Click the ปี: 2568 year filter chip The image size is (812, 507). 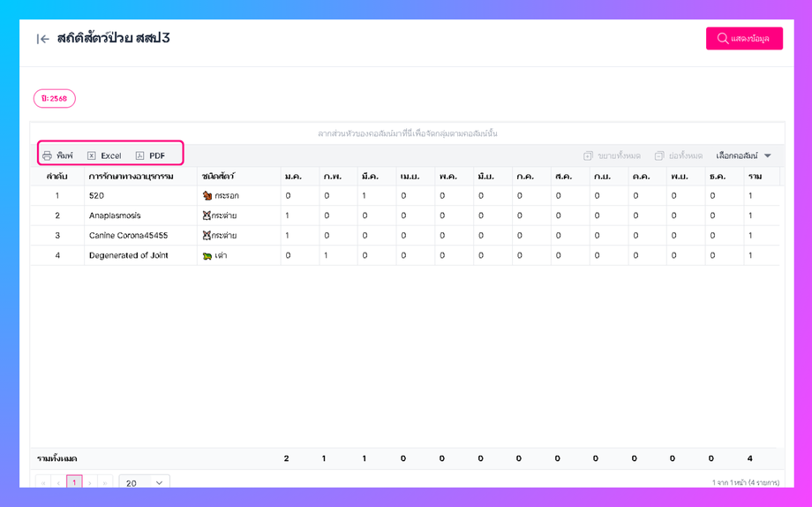(x=55, y=99)
